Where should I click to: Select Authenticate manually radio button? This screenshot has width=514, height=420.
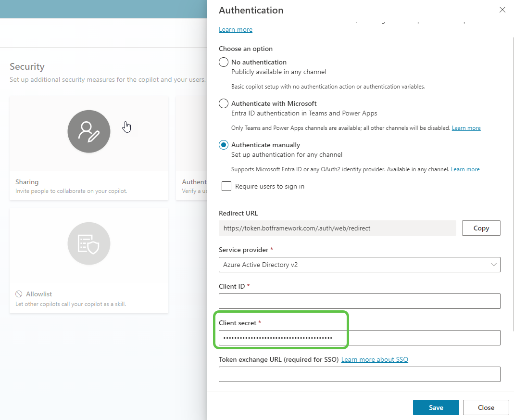click(224, 145)
